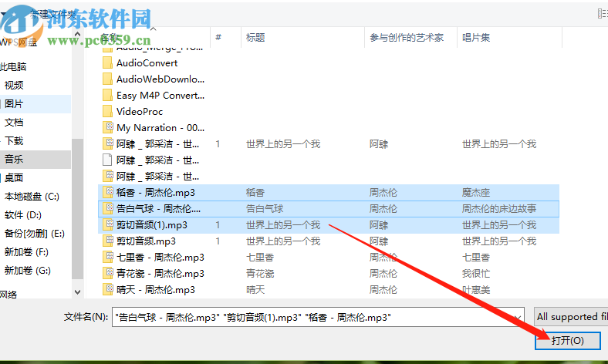Sort by the 标题 column header
This screenshot has width=608, height=364.
(255, 37)
